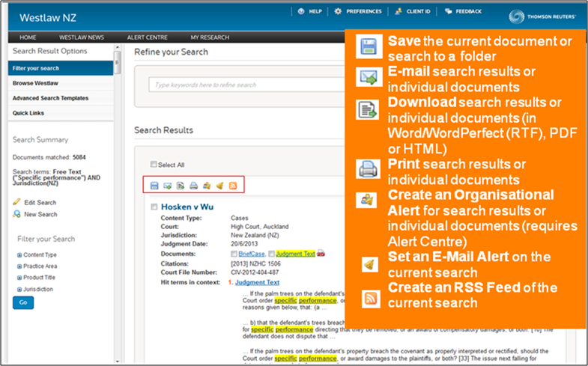
Task: Click the sidebar scrollbar up arrow
Action: click(x=118, y=48)
